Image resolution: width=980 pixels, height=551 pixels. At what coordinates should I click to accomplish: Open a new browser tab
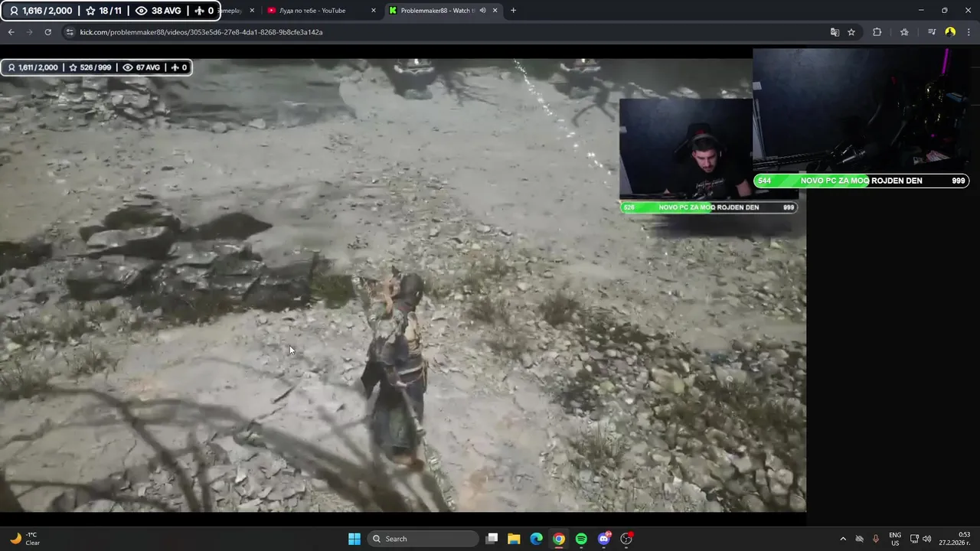pos(513,11)
